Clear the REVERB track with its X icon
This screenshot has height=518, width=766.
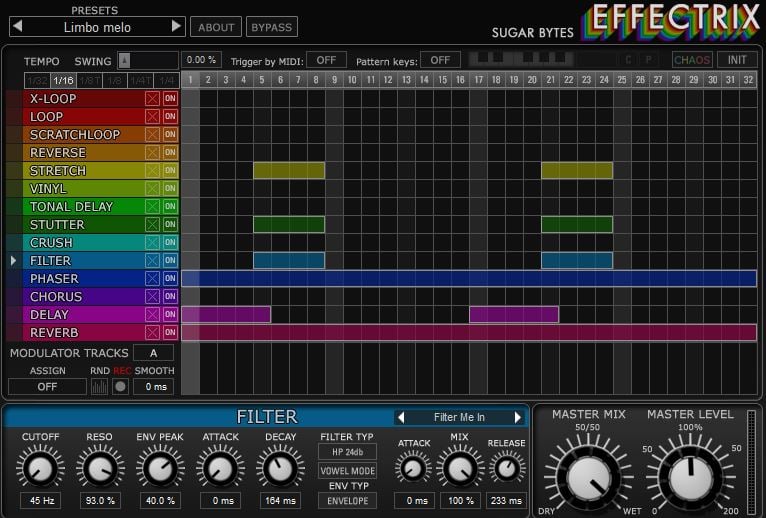point(152,332)
